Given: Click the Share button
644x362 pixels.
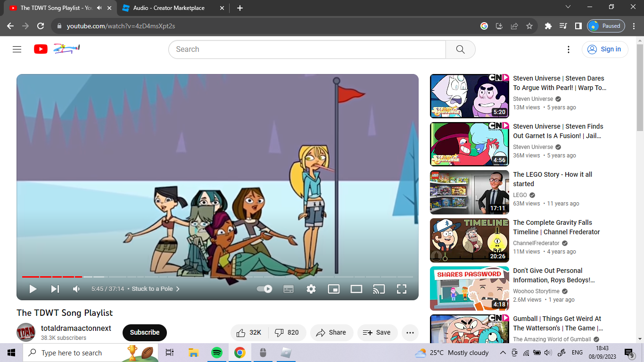Looking at the screenshot, I should click(x=331, y=332).
